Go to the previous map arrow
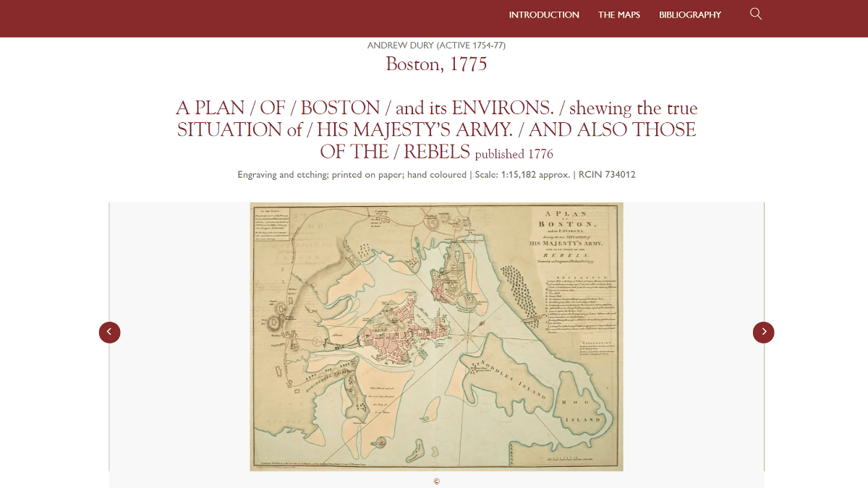This screenshot has height=488, width=868. tap(110, 333)
